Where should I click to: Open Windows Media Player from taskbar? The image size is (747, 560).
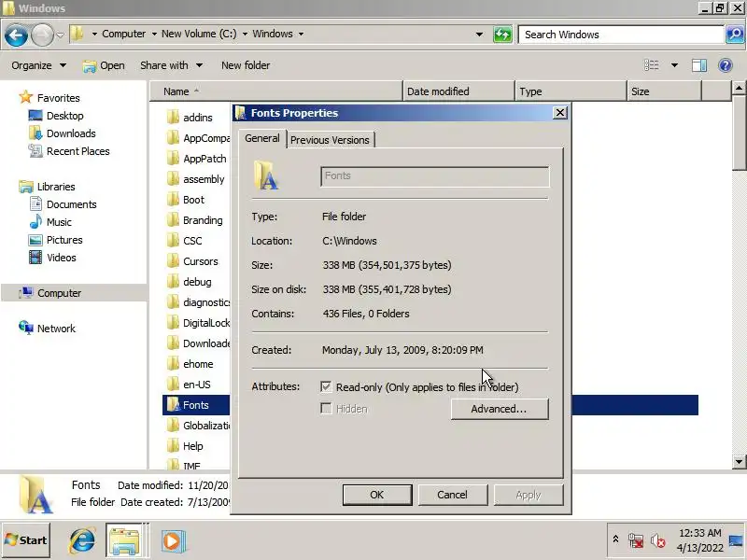tap(173, 541)
